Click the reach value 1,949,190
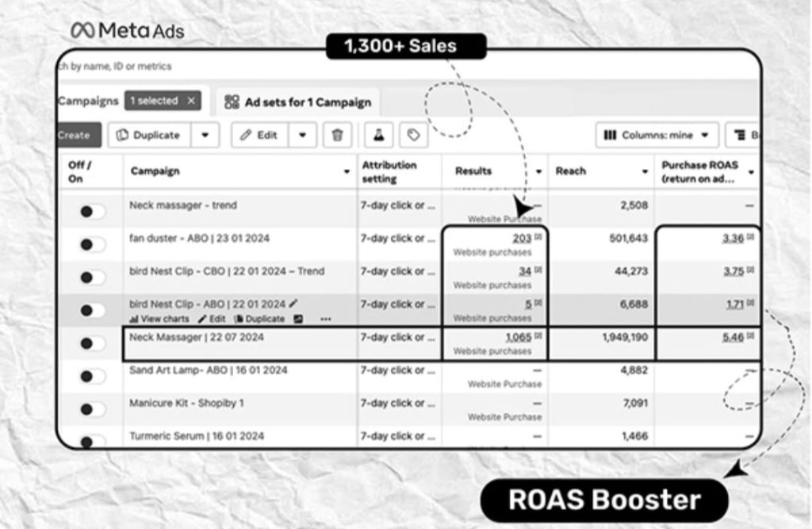This screenshot has height=529, width=812. pos(625,337)
